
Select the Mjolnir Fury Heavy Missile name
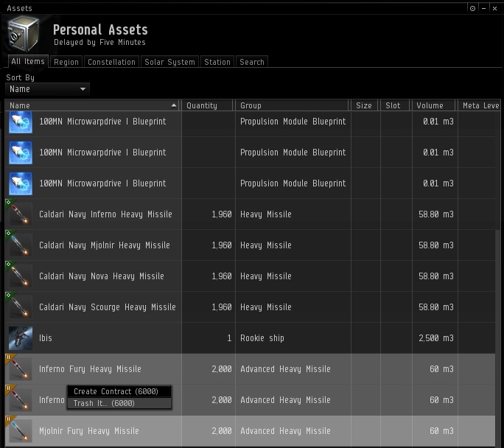pyautogui.click(x=89, y=430)
